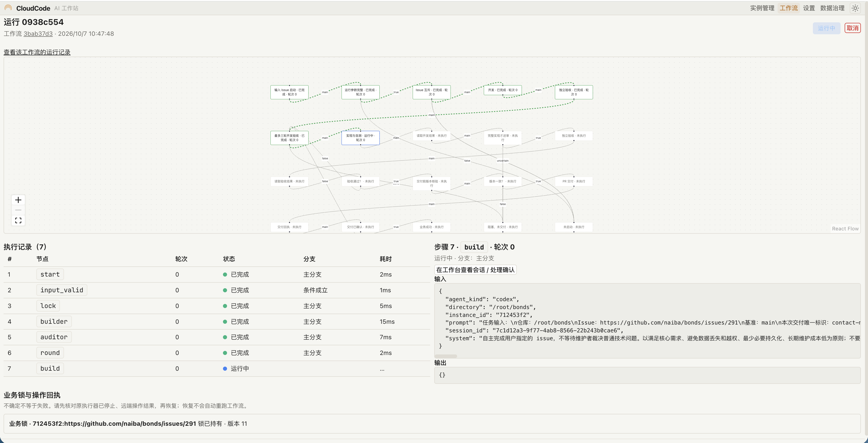
Task: Select the lock execution row
Action: coord(217,306)
